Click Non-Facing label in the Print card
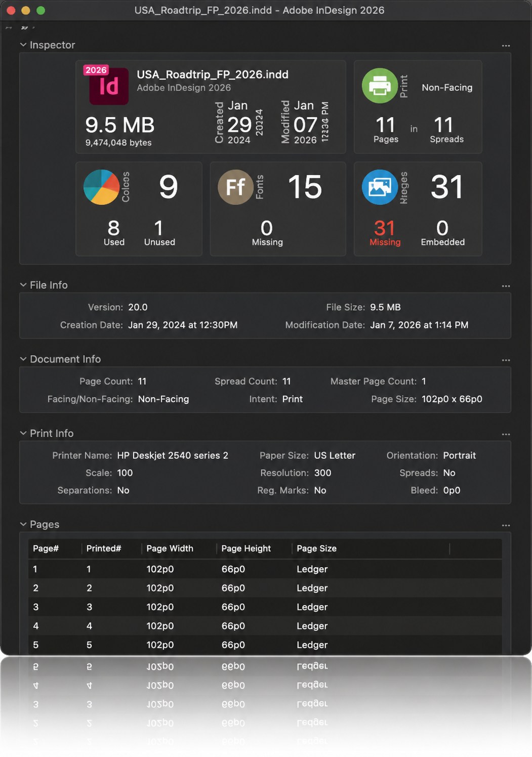Screen dimensions: 532x757 [447, 88]
